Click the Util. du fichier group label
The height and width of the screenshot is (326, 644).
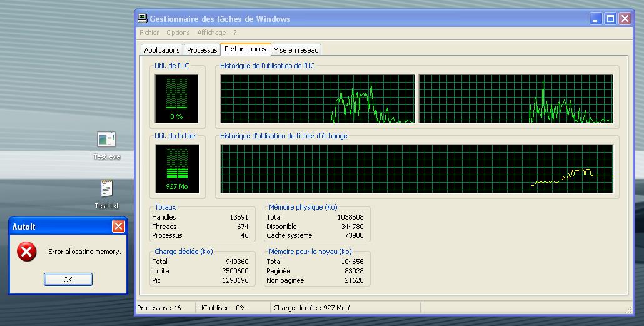(175, 136)
